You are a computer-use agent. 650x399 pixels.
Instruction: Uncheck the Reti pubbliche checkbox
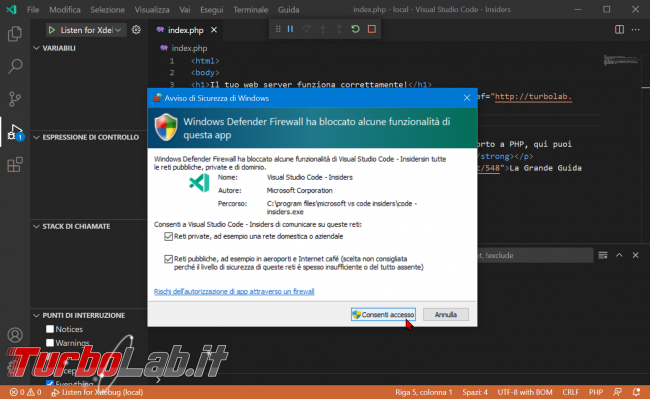tap(168, 259)
